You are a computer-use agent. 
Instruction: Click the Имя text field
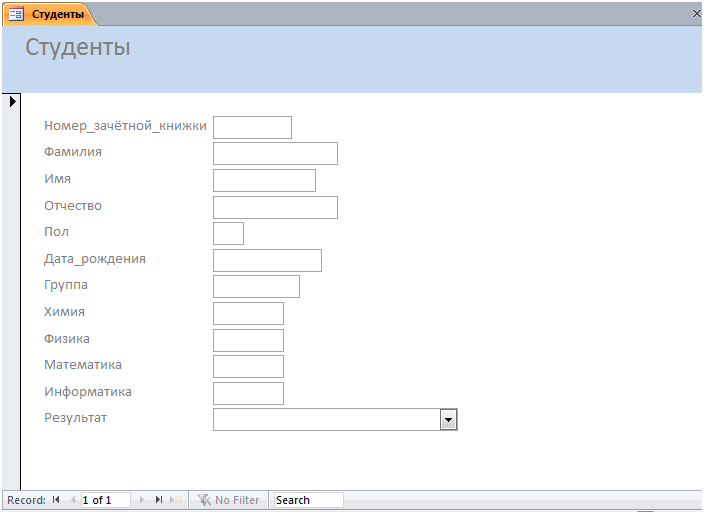click(x=264, y=180)
